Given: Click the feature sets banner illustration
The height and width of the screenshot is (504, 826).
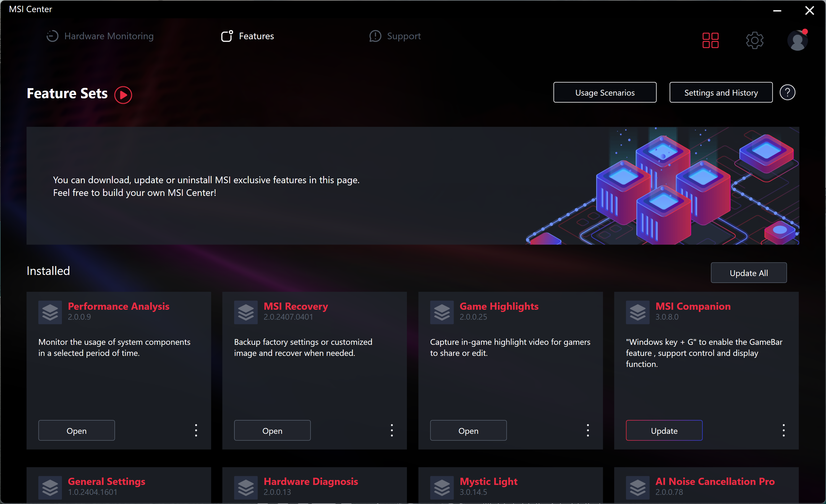Looking at the screenshot, I should 662,186.
